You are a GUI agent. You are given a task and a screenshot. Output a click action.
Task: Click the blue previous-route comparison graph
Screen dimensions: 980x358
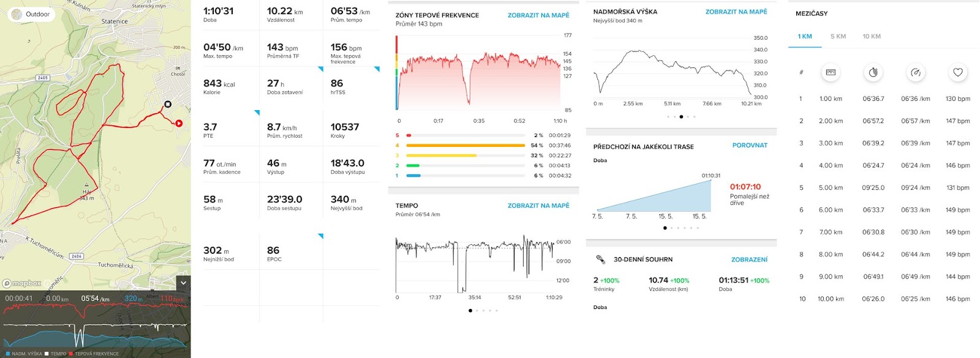(x=654, y=196)
